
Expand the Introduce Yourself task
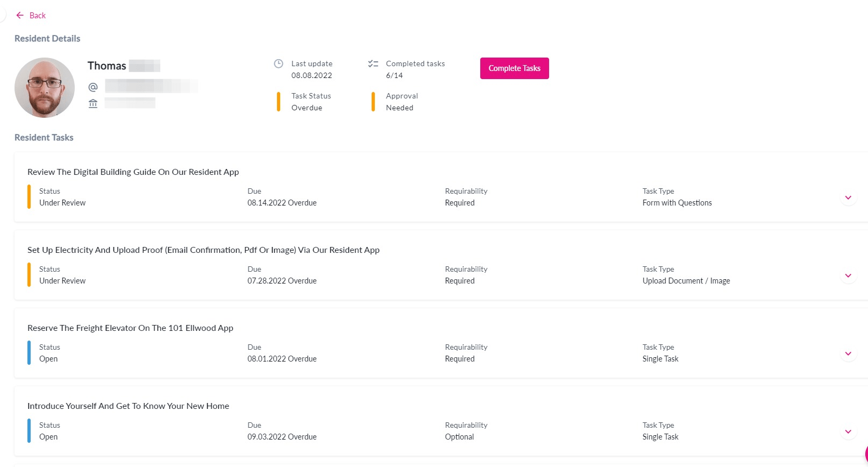coord(848,431)
